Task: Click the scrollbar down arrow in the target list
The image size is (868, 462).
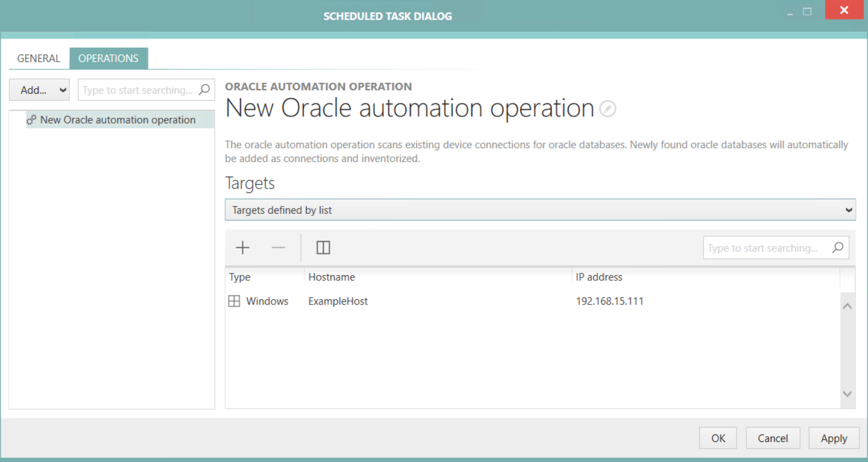Action: pos(847,394)
